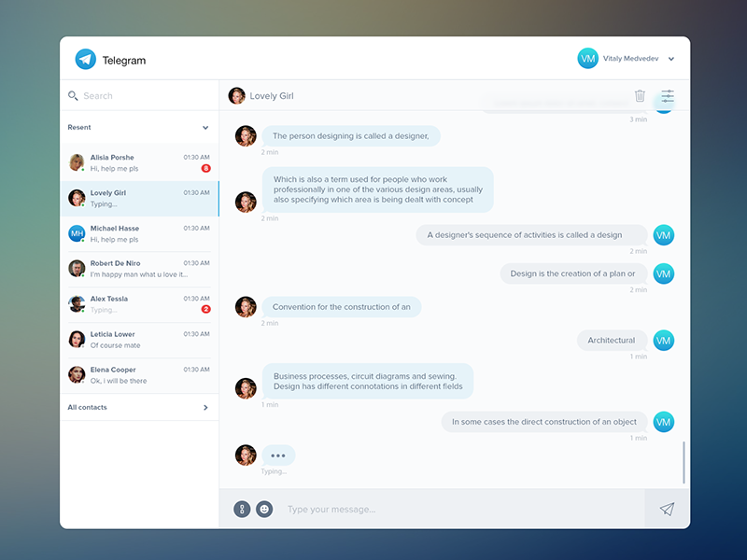
Task: Open Alex Tessla chat with unread badge
Action: (140, 304)
